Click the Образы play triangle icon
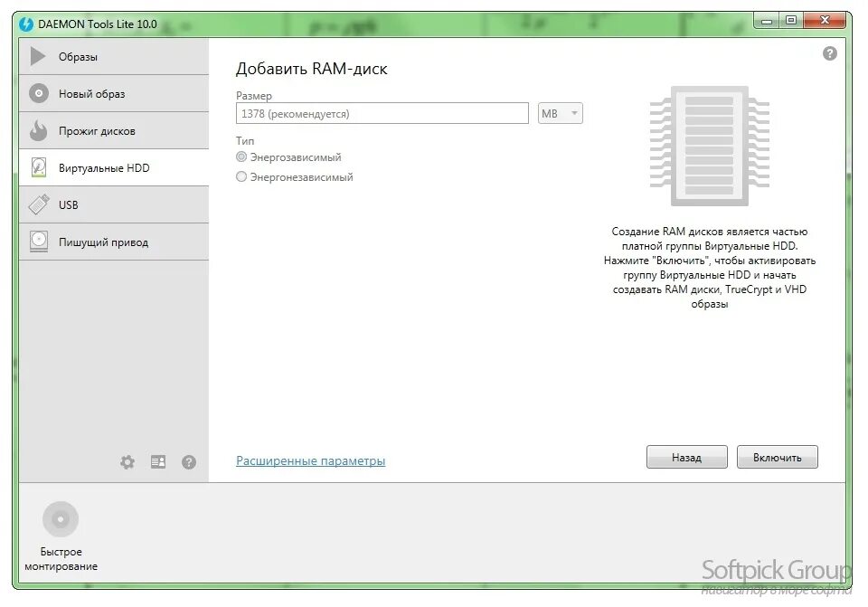The width and height of the screenshot is (868, 607). tap(38, 56)
